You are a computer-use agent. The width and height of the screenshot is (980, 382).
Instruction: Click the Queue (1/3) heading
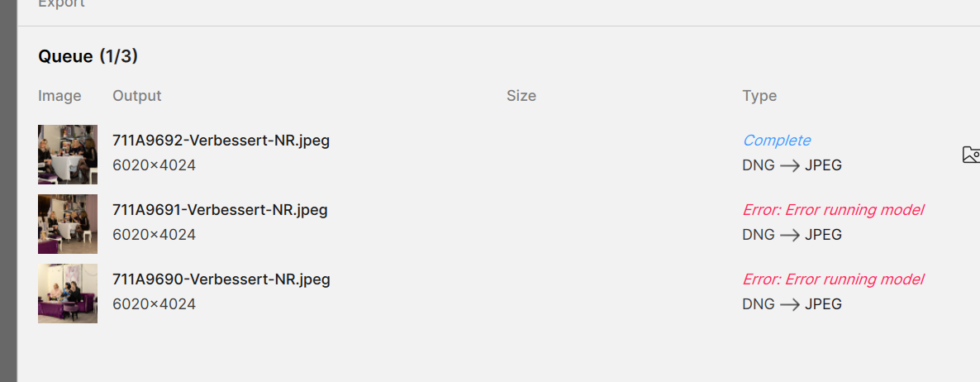[88, 57]
